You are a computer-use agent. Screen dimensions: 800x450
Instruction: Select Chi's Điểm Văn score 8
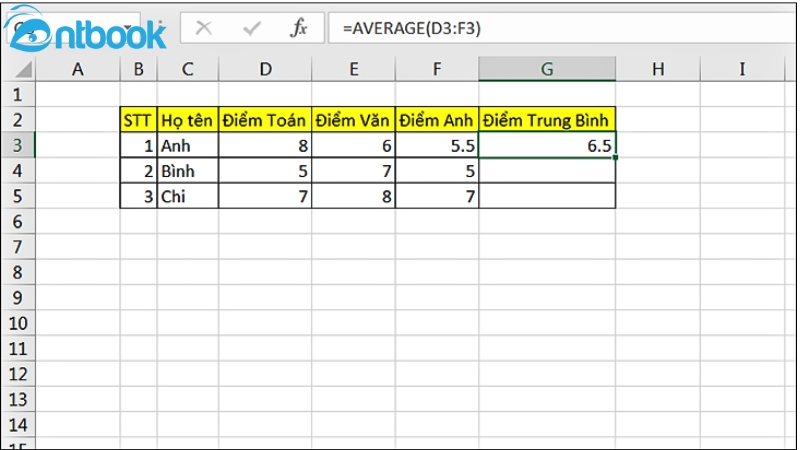(x=353, y=196)
